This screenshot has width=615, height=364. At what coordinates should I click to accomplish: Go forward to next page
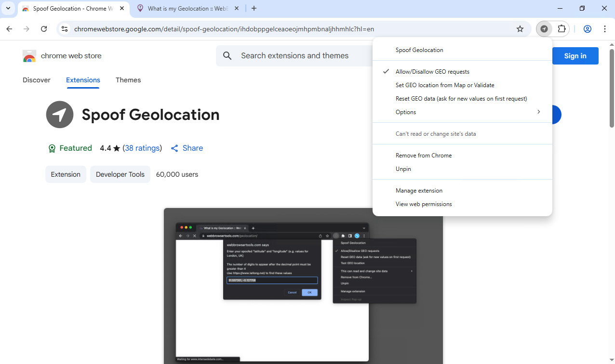(27, 29)
